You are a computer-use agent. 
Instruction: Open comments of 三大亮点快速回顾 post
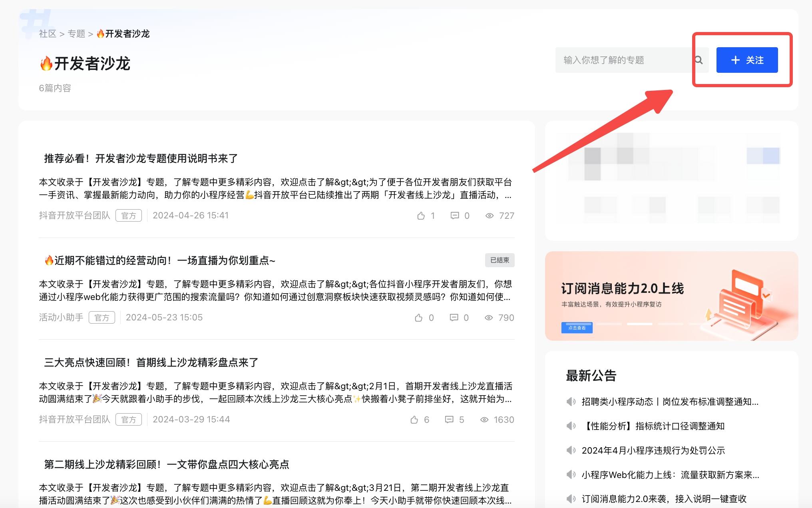tap(449, 420)
